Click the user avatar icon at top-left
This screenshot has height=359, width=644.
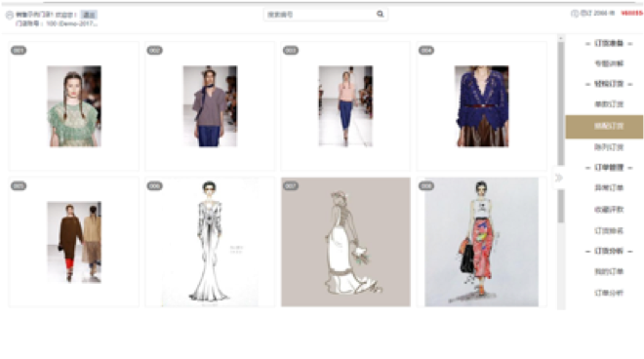10,16
